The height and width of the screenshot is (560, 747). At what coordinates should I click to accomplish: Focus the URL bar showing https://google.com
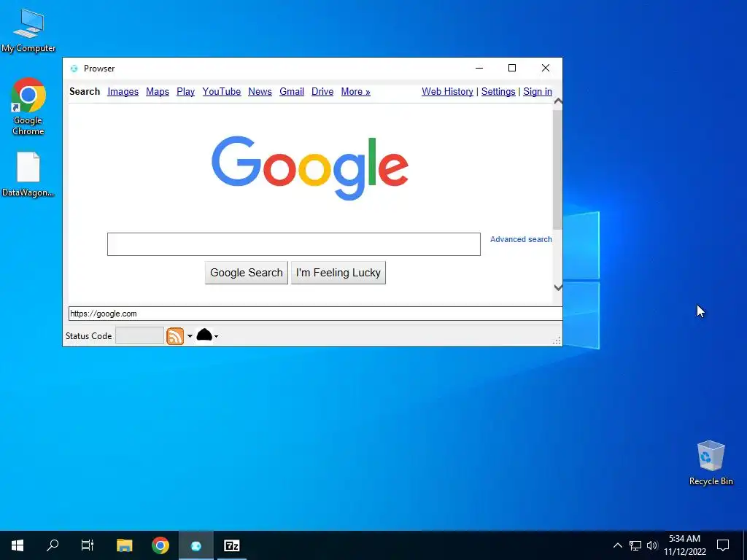pos(315,314)
